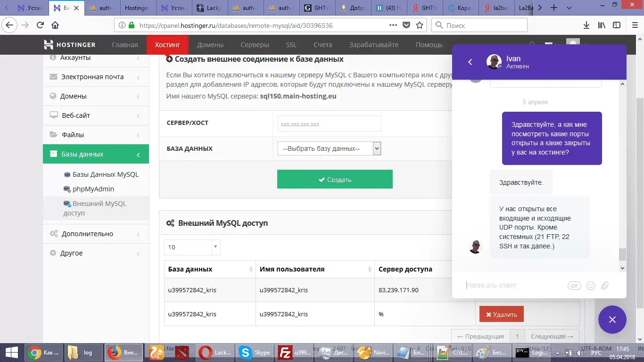644x362 pixels.
Task: Open the Firefox library icon
Action: tap(602, 25)
